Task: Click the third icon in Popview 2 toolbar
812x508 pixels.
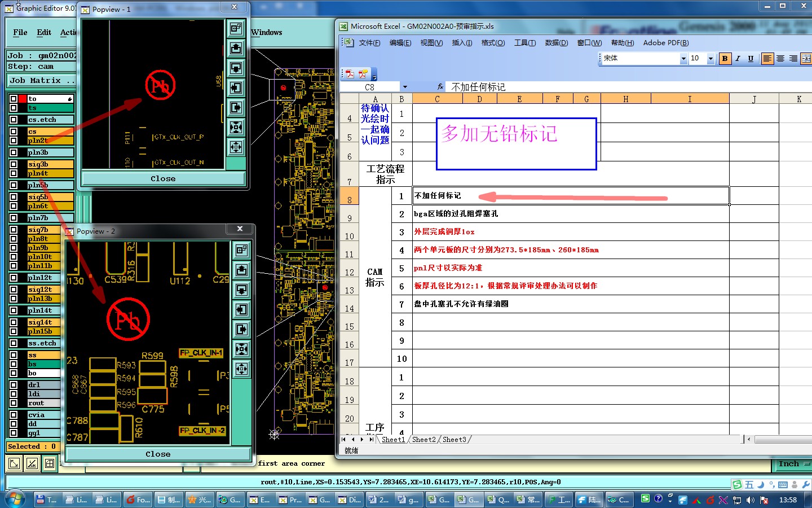Action: pyautogui.click(x=241, y=290)
